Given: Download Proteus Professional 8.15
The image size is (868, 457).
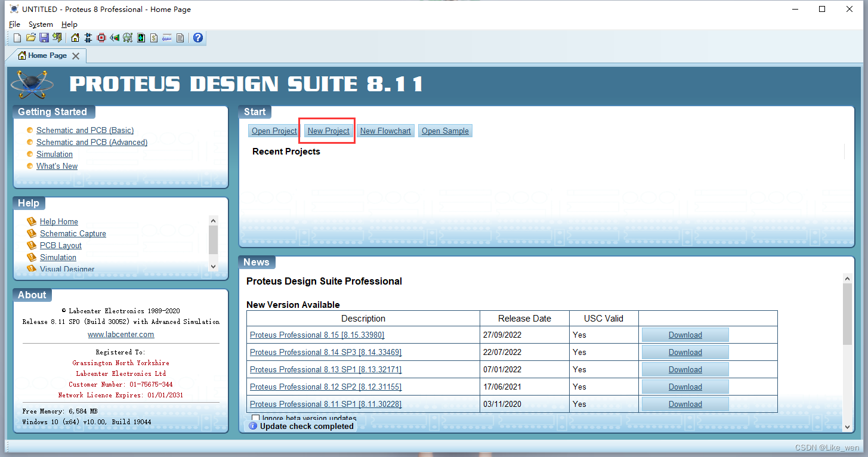Looking at the screenshot, I should [685, 335].
